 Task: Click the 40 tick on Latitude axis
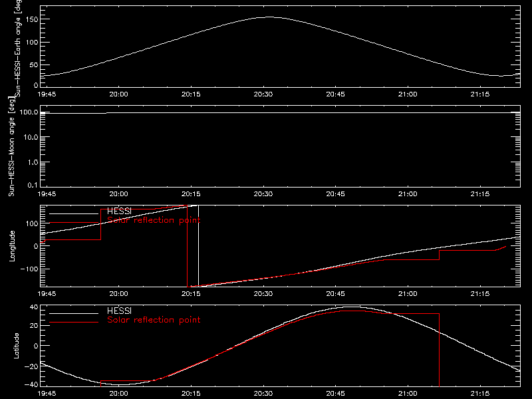pyautogui.click(x=34, y=307)
